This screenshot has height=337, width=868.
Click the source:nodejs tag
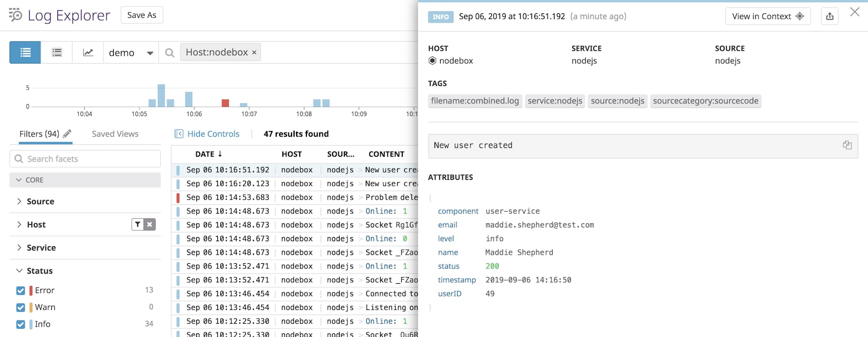[x=617, y=101]
